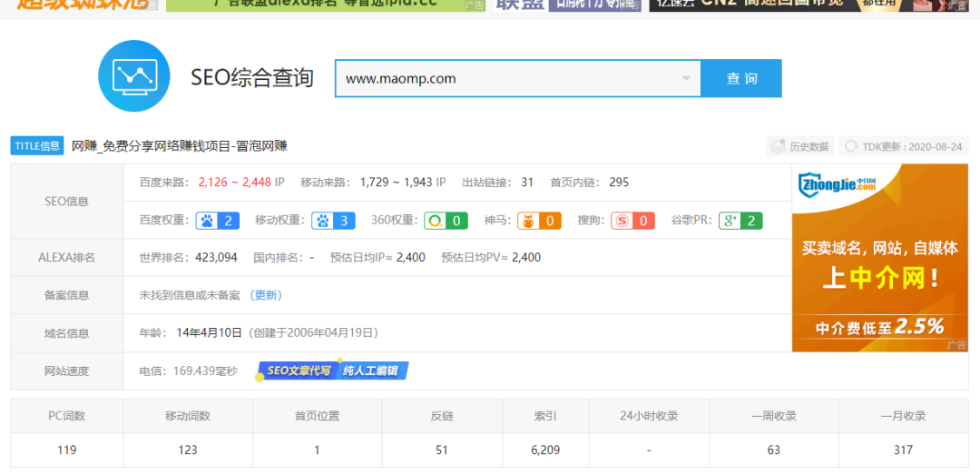Image resolution: width=980 pixels, height=475 pixels.
Task: Click the 百度权重 paw badge
Action: pos(217,221)
